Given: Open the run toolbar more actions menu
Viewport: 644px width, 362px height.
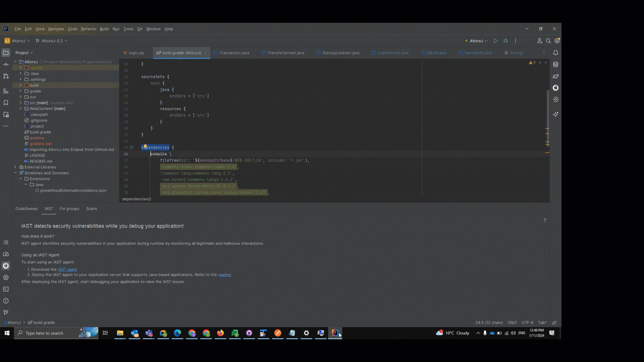Looking at the screenshot, I should point(516,41).
